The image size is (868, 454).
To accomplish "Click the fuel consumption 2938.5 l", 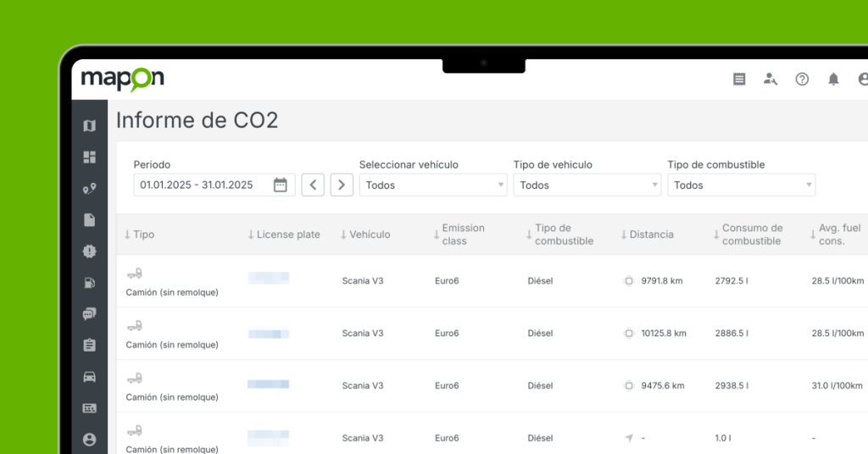I will (x=732, y=385).
